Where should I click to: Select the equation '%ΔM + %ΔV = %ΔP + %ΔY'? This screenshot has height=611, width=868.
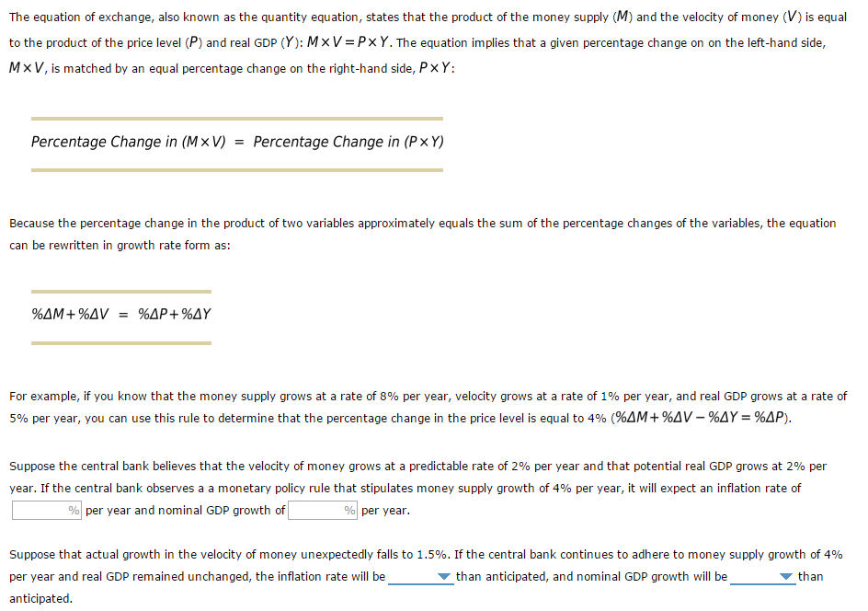[122, 314]
